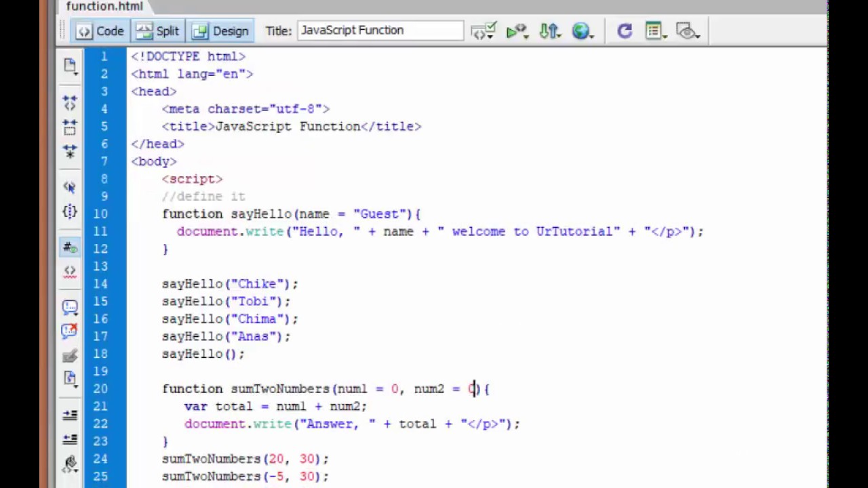Click 'function sayHello(name = "Guest"){' line

pyautogui.click(x=292, y=214)
